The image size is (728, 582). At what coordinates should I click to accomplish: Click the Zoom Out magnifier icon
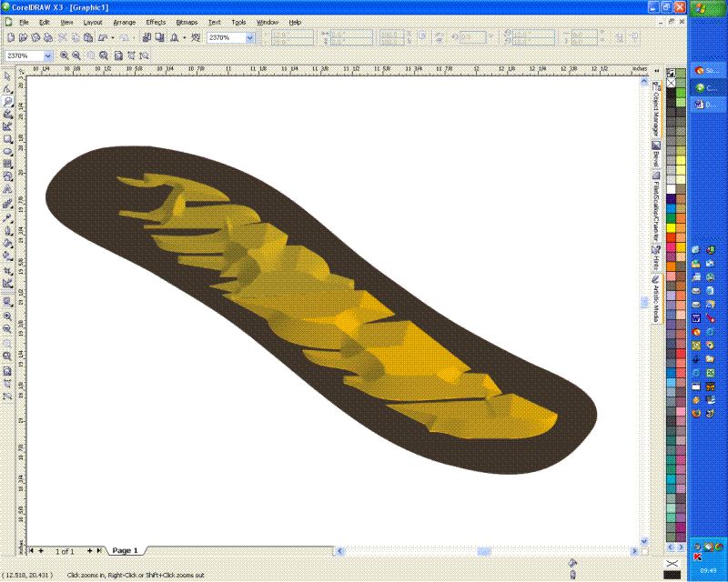point(76,55)
